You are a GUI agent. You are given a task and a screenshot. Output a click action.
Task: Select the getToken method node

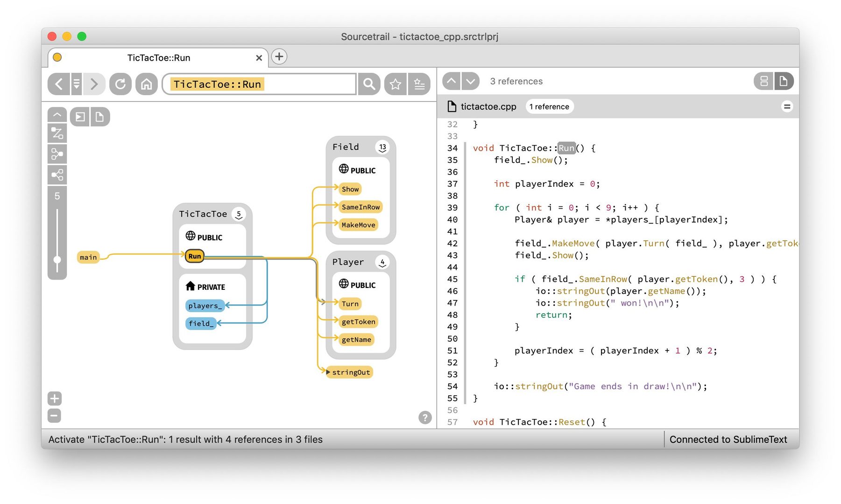click(358, 322)
